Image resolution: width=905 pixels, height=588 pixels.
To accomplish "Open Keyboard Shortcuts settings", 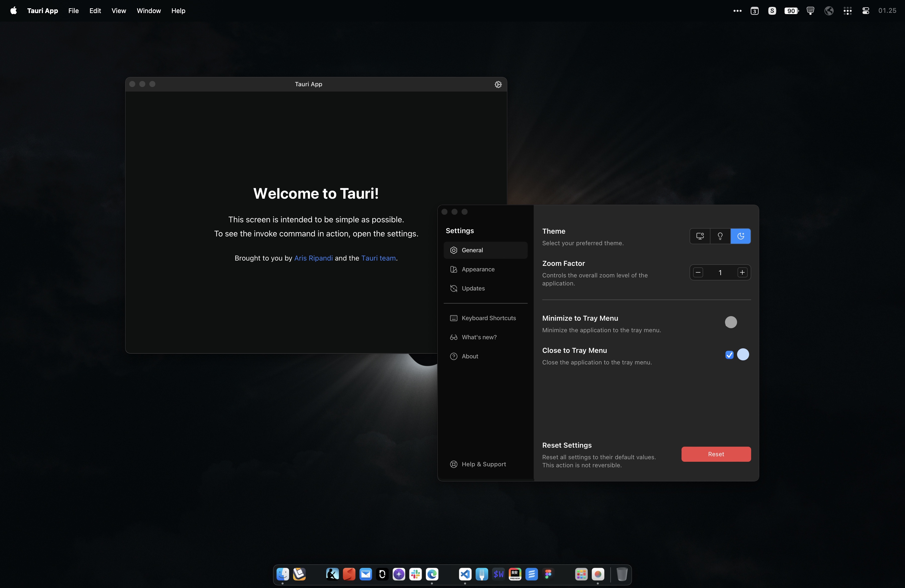I will point(488,318).
